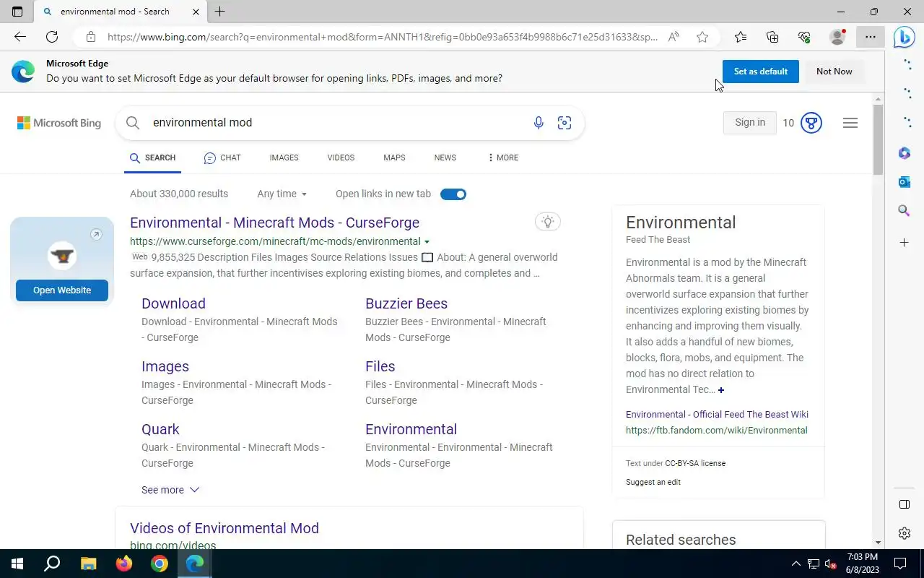924x578 pixels.
Task: Switch to the IMAGES tab
Action: (x=284, y=158)
